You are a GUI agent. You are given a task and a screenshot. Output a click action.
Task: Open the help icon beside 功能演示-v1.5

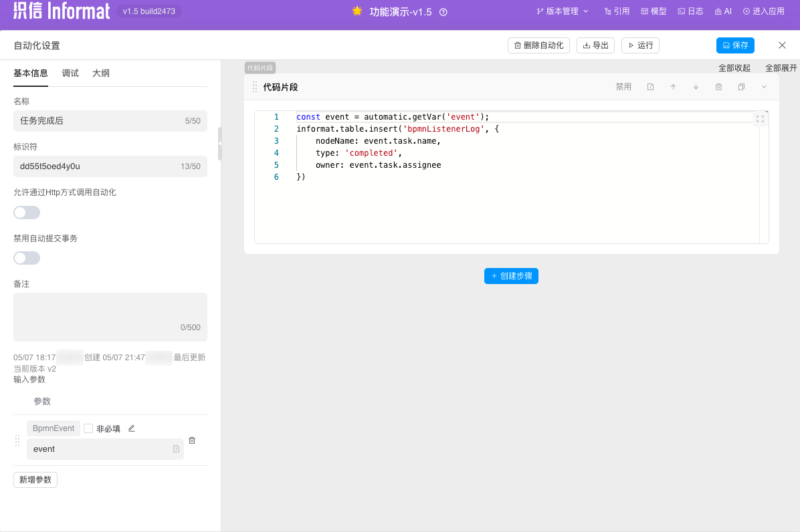(x=443, y=12)
